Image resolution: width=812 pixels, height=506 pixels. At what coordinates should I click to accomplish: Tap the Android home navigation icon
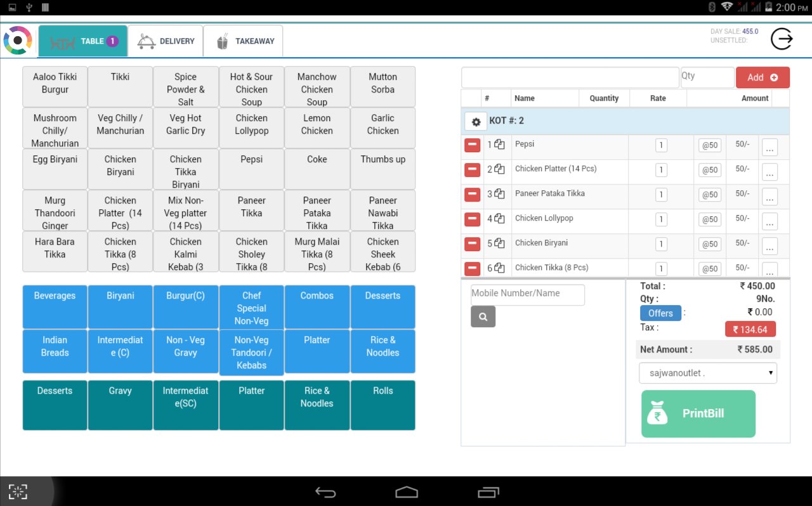tap(407, 492)
